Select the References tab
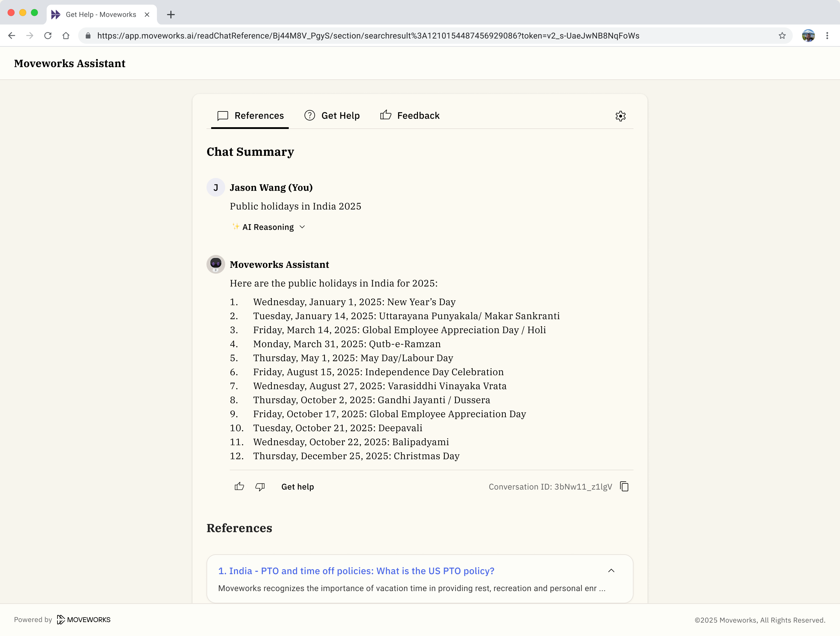This screenshot has height=636, width=840. point(250,116)
